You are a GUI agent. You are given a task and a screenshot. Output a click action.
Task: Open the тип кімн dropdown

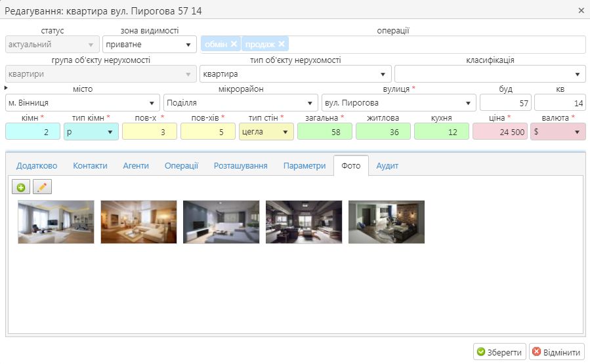click(91, 132)
